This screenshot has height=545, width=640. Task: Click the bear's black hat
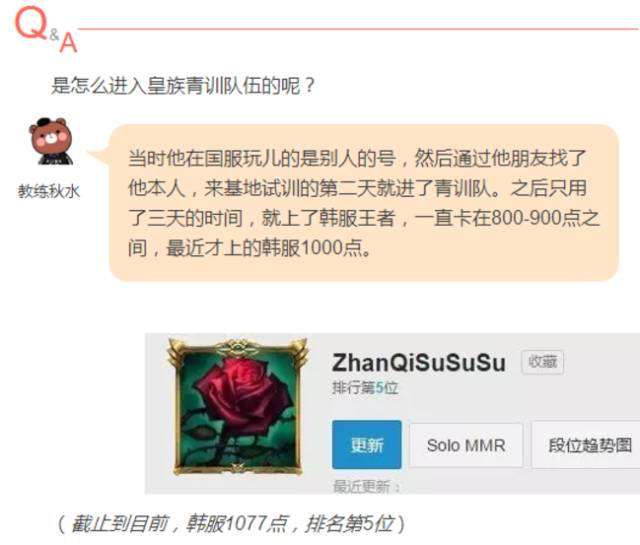click(46, 122)
